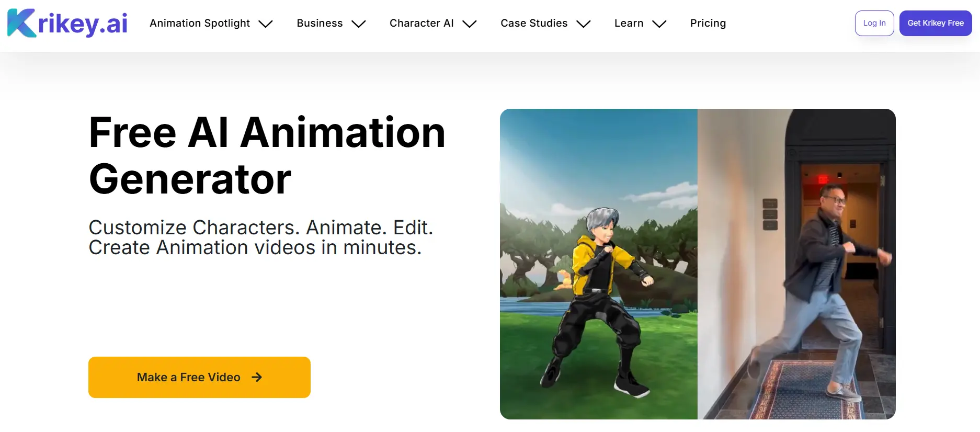Expand the Character AI chevron

[x=470, y=24]
